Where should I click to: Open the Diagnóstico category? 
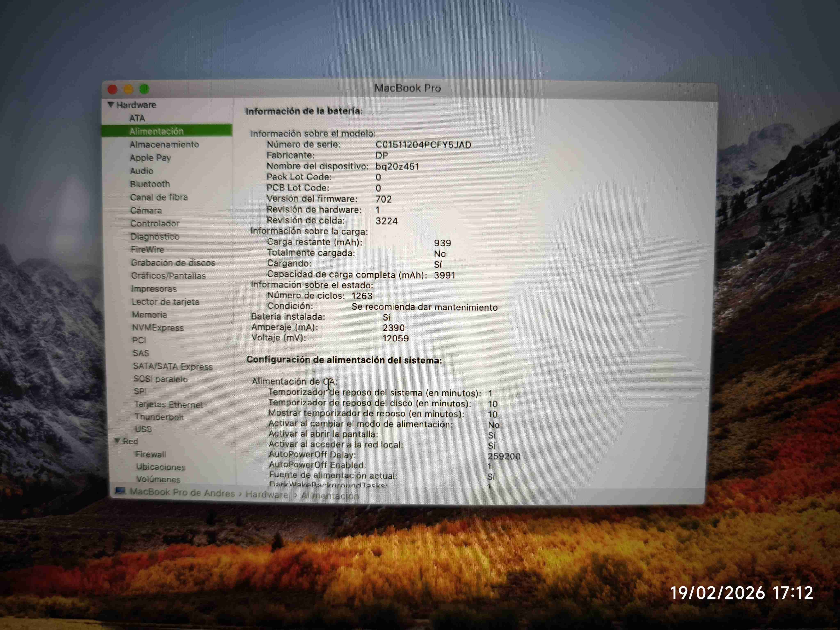coord(155,236)
